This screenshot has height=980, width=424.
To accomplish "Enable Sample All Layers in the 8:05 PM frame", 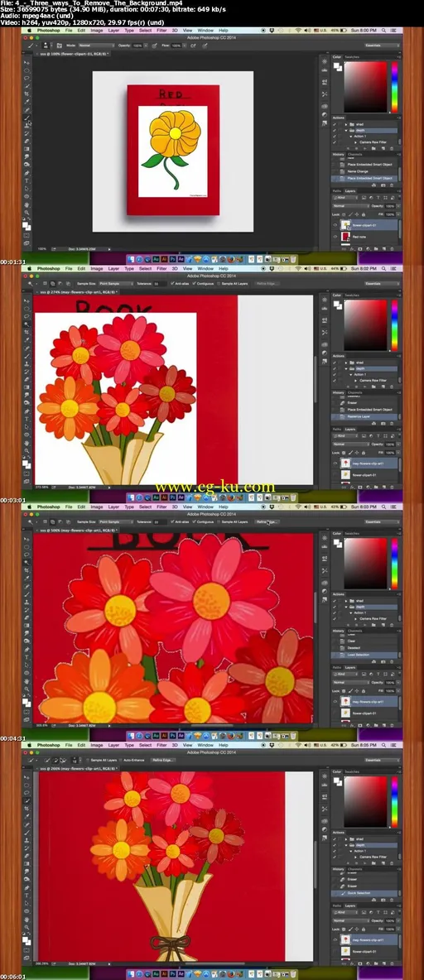I will tap(88, 761).
